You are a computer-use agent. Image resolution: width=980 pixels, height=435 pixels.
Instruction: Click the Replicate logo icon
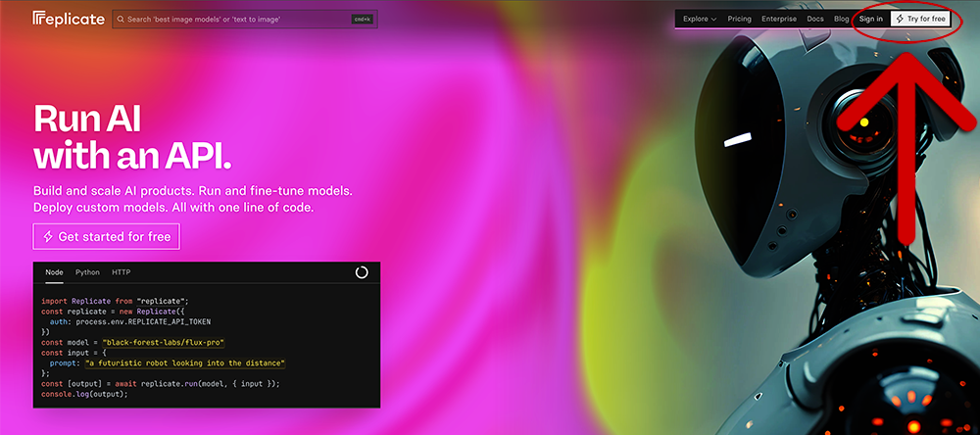coord(39,19)
